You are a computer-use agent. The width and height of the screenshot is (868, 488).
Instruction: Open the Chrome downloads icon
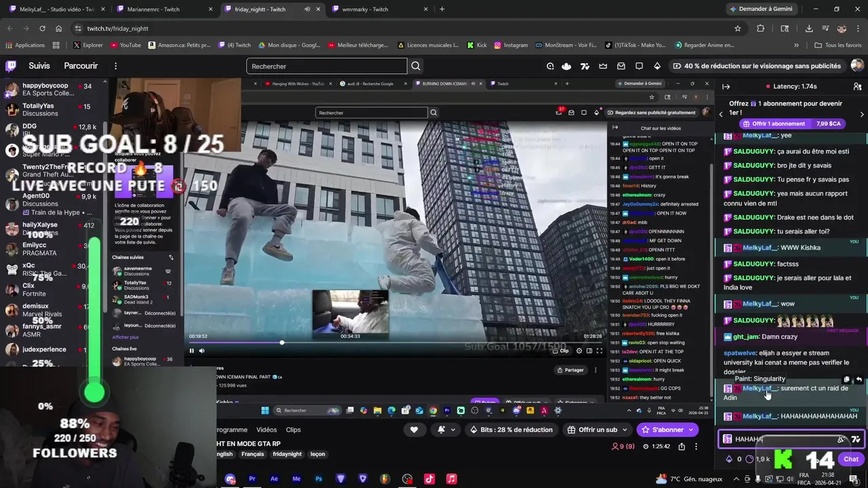(808, 28)
